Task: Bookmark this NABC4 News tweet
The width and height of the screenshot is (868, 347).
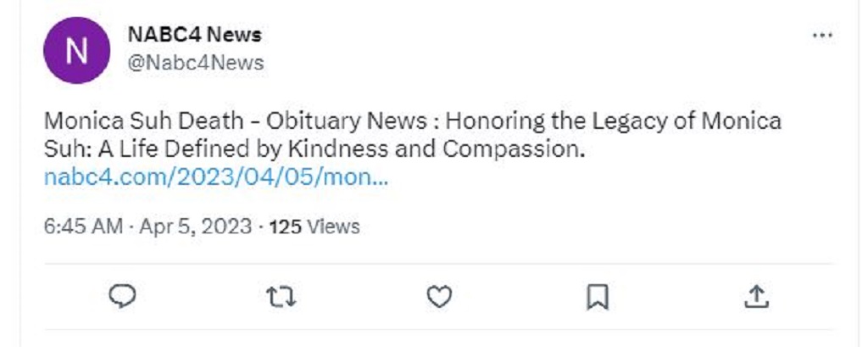Action: [598, 297]
